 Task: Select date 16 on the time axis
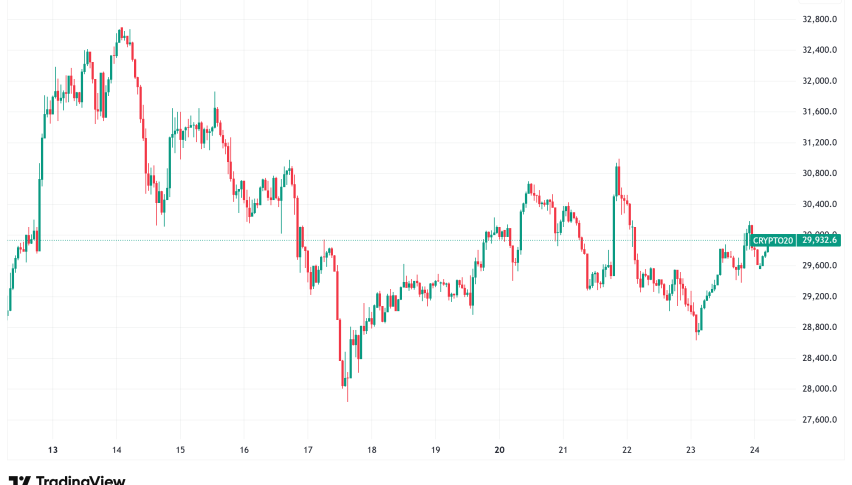244,450
